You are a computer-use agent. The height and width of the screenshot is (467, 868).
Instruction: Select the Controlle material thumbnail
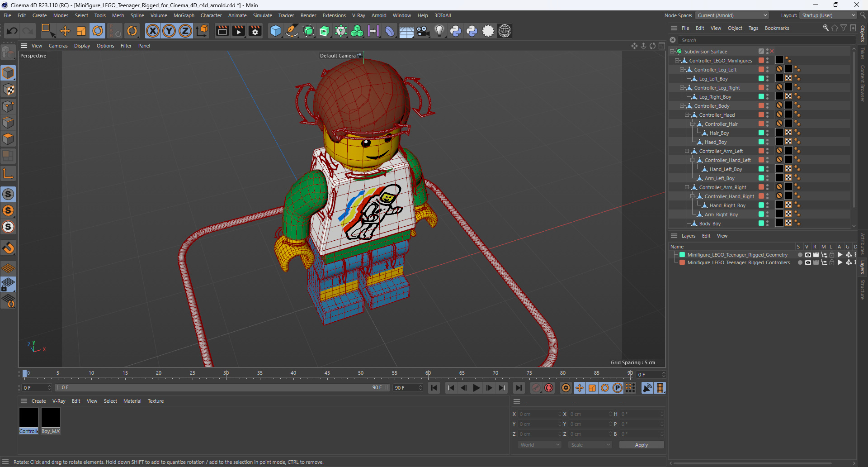tap(28, 421)
